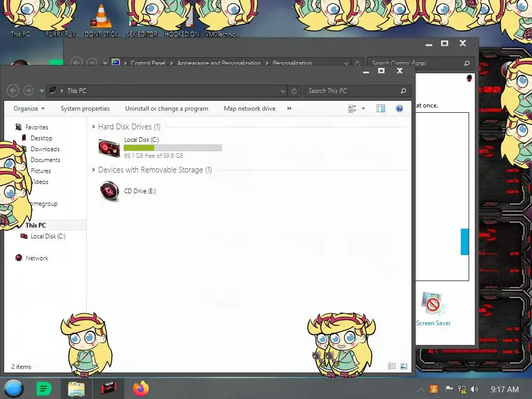Image resolution: width=532 pixels, height=399 pixels.
Task: Open the File Explorer taskbar icon
Action: tap(76, 389)
